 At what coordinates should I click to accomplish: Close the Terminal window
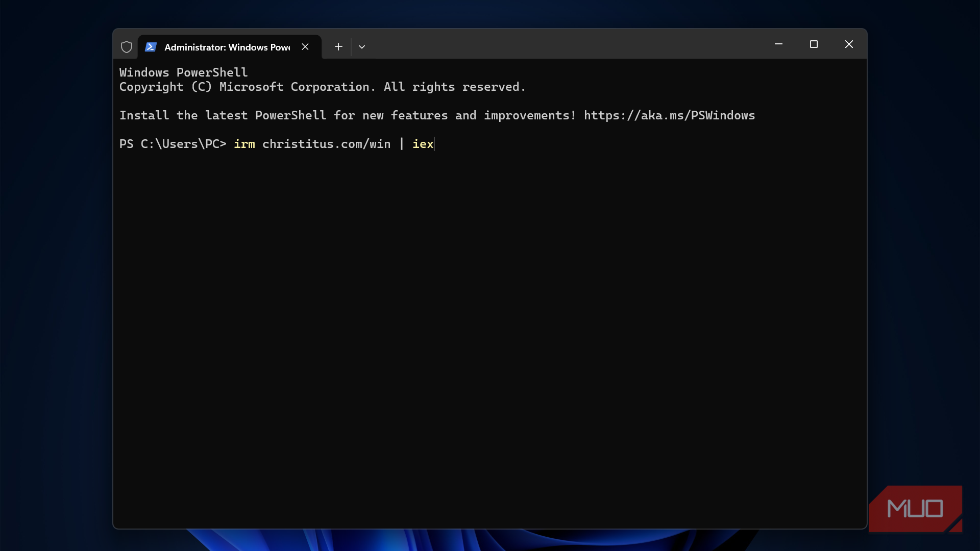click(x=849, y=44)
